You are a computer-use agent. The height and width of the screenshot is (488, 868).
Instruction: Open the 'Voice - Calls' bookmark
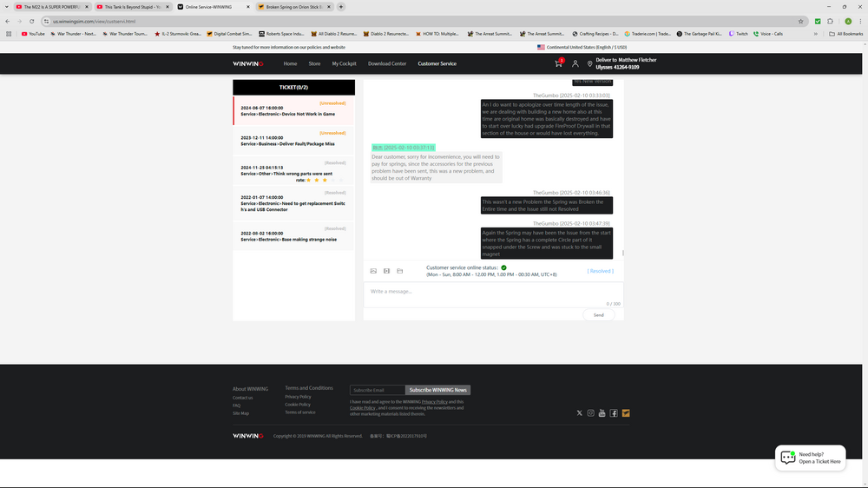[x=767, y=34]
